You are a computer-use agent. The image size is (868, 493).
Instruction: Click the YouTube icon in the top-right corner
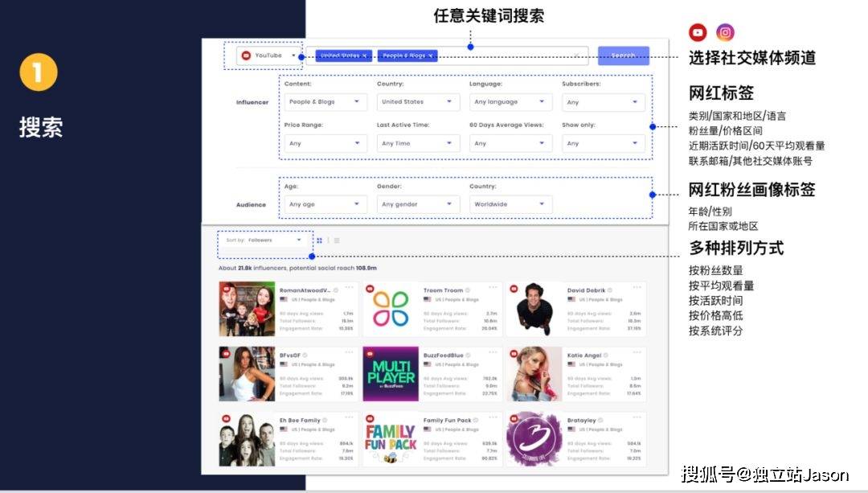[x=698, y=32]
